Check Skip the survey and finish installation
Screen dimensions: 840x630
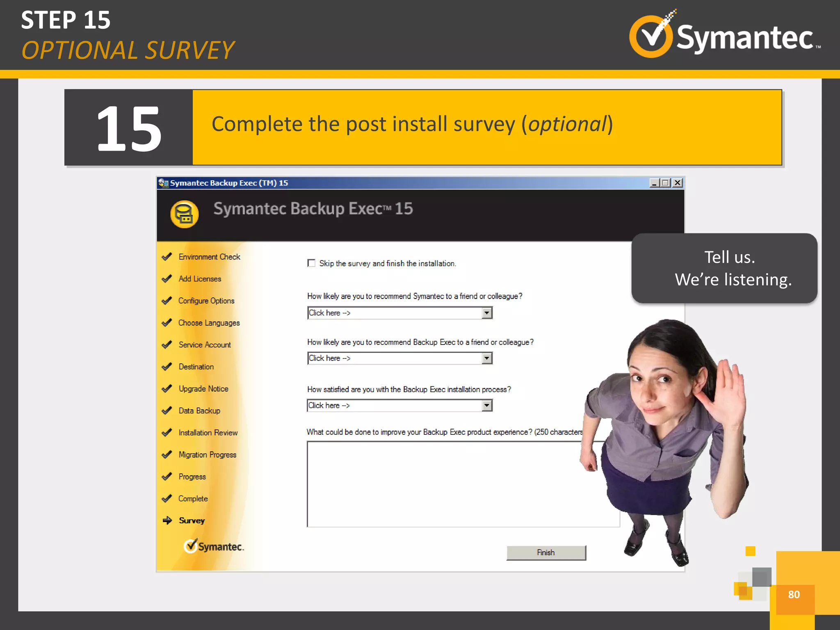coord(311,263)
